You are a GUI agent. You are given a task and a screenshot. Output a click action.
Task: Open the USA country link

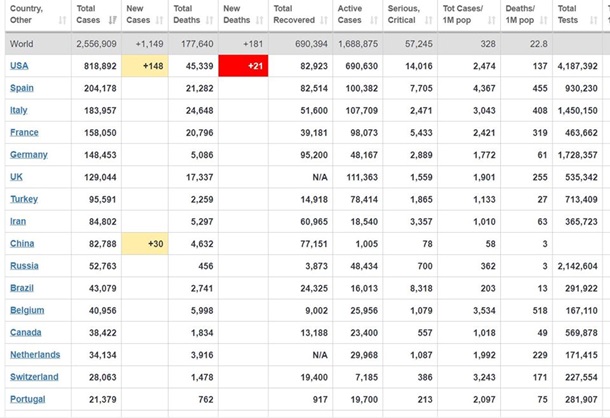pyautogui.click(x=19, y=65)
